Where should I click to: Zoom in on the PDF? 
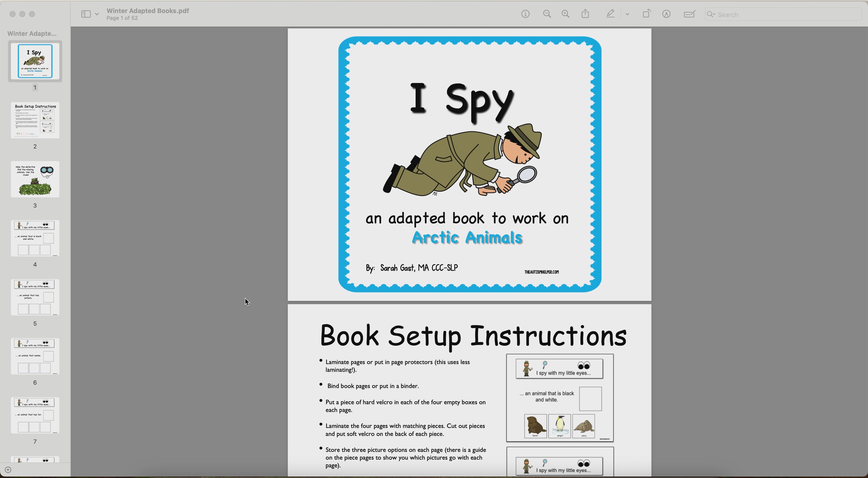566,14
